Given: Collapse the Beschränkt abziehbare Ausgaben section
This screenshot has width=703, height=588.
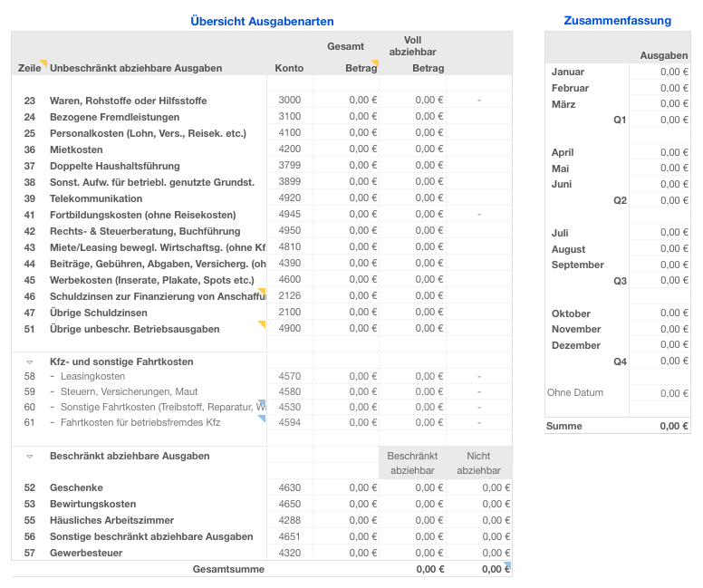Looking at the screenshot, I should pyautogui.click(x=29, y=457).
